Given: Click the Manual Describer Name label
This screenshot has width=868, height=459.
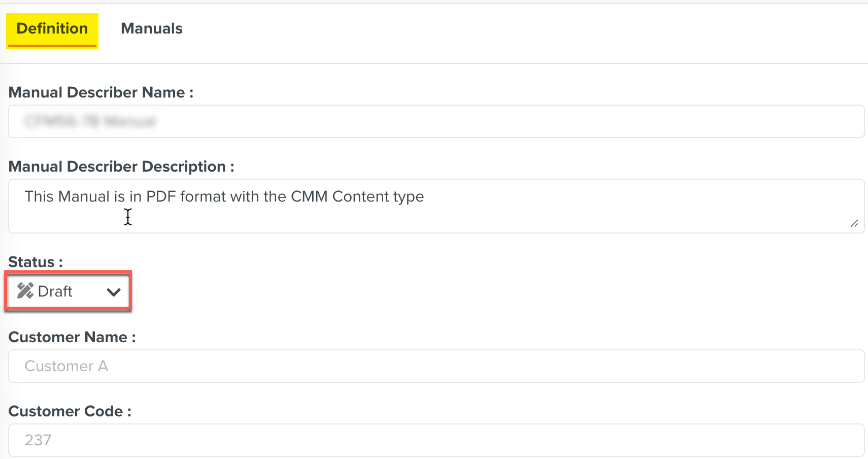Looking at the screenshot, I should click(x=101, y=92).
